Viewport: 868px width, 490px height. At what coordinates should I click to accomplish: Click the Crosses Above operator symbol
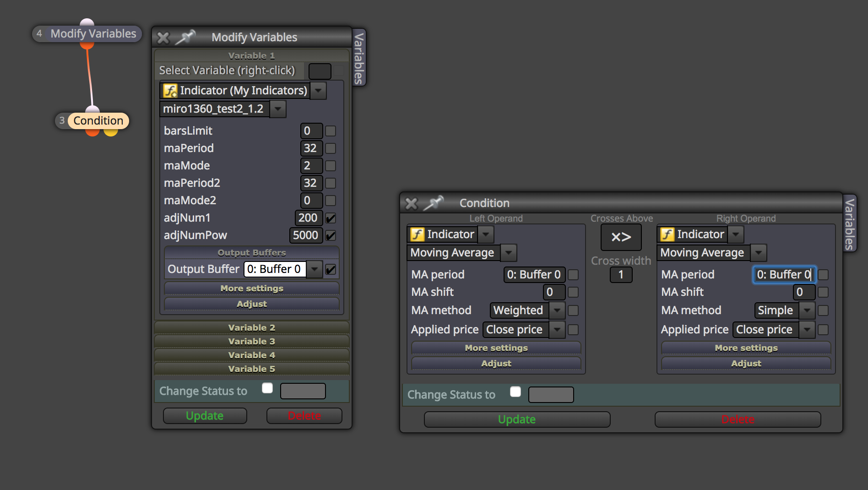[x=621, y=237]
